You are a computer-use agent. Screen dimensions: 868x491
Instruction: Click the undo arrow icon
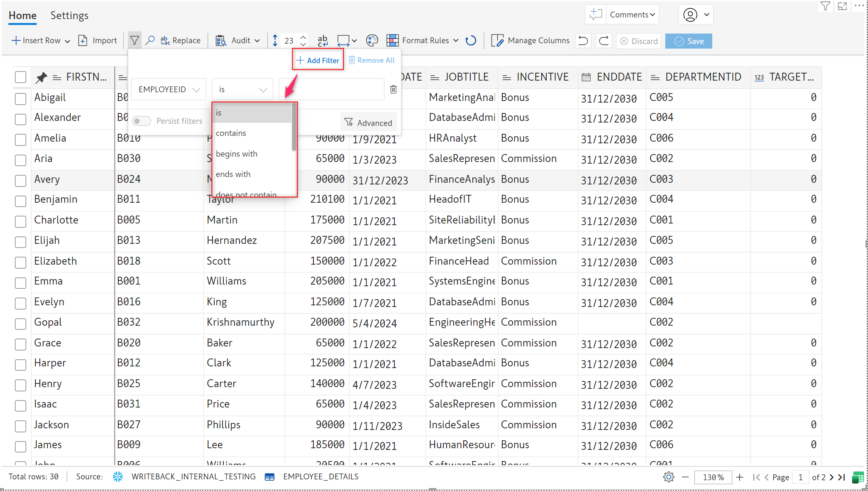[x=583, y=41]
